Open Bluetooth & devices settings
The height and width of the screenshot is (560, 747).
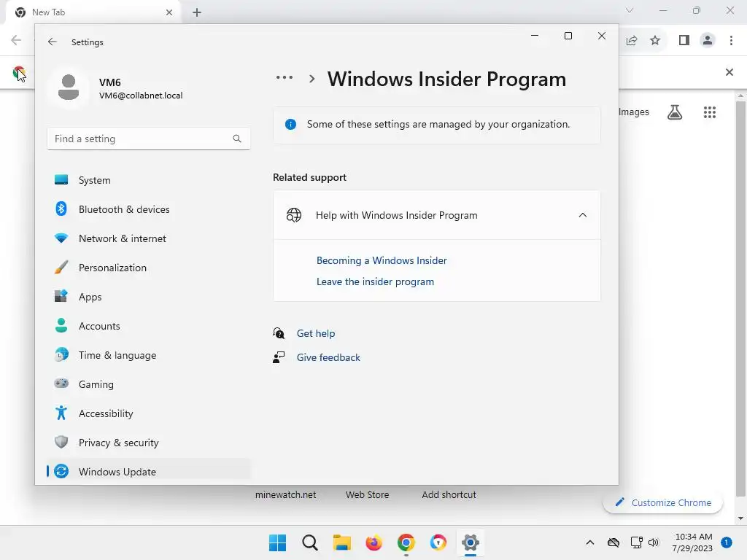[x=149, y=209]
